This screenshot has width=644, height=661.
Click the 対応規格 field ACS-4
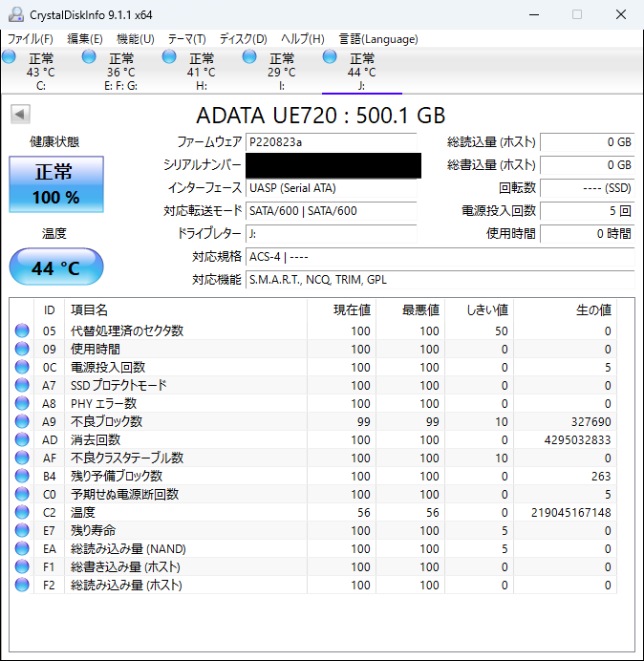[x=440, y=257]
